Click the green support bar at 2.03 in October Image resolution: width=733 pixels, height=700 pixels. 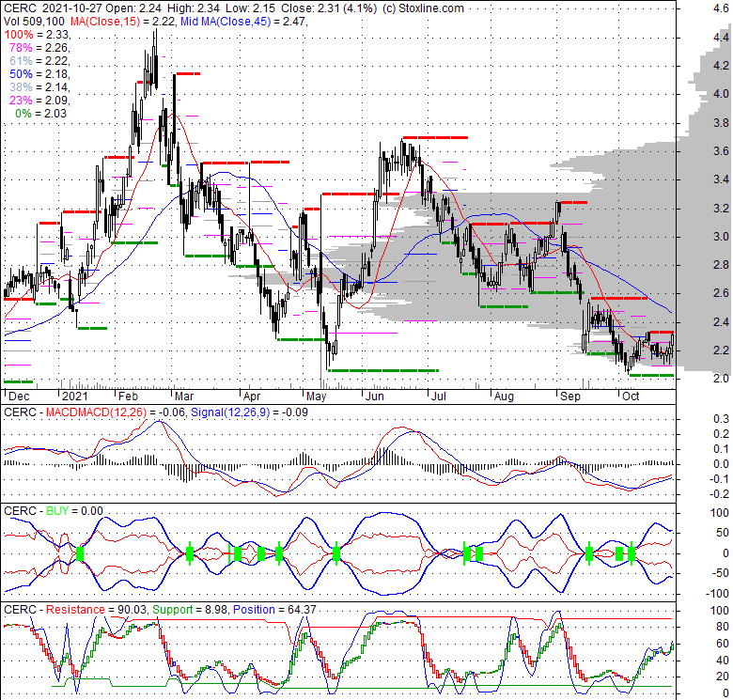651,375
